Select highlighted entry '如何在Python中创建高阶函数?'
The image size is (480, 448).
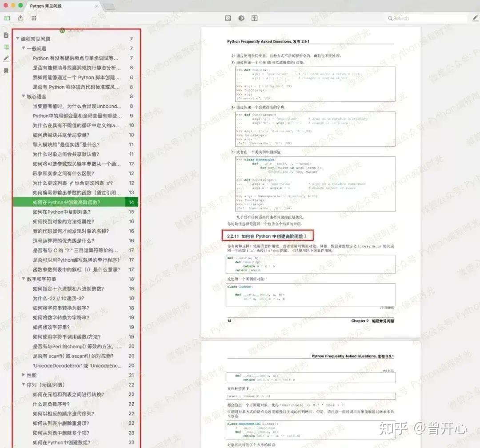point(76,202)
